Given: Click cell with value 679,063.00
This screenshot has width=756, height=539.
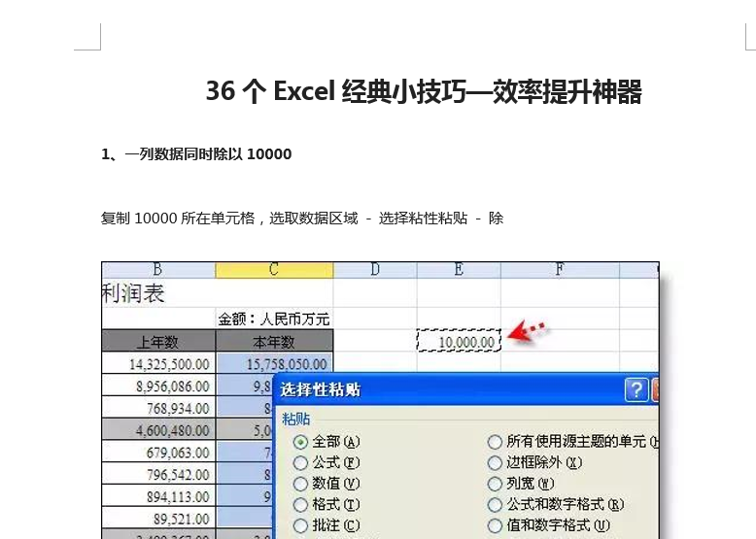Looking at the screenshot, I should pos(158,452).
